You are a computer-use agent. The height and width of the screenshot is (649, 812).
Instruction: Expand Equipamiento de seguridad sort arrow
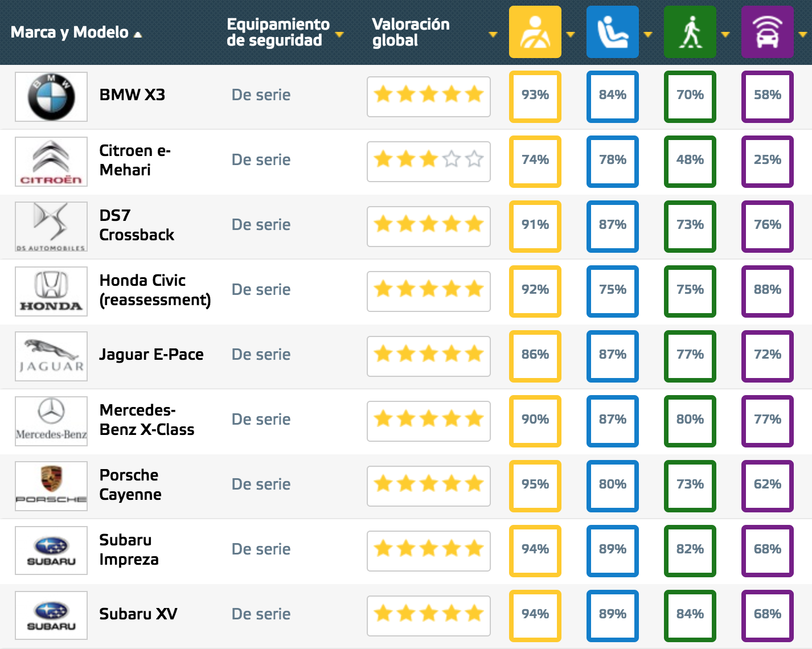[x=339, y=35]
